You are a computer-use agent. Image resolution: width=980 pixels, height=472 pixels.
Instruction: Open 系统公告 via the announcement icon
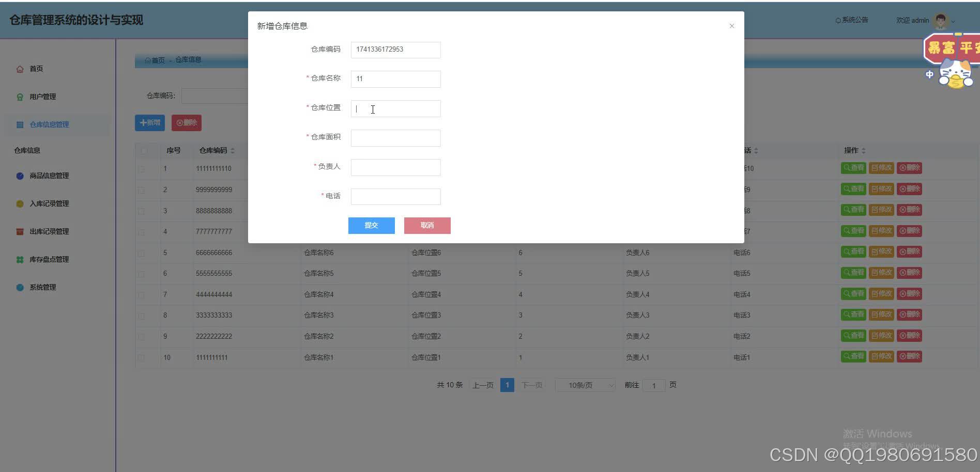pyautogui.click(x=838, y=20)
